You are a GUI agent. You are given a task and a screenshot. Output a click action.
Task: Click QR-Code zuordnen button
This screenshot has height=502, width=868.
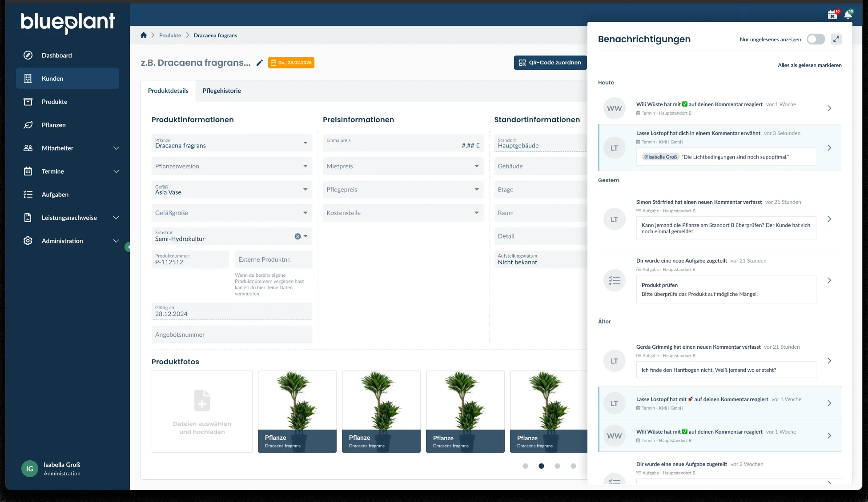pos(550,63)
